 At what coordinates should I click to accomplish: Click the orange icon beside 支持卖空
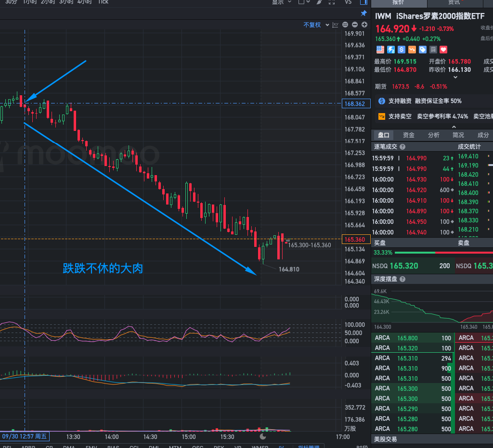(382, 116)
